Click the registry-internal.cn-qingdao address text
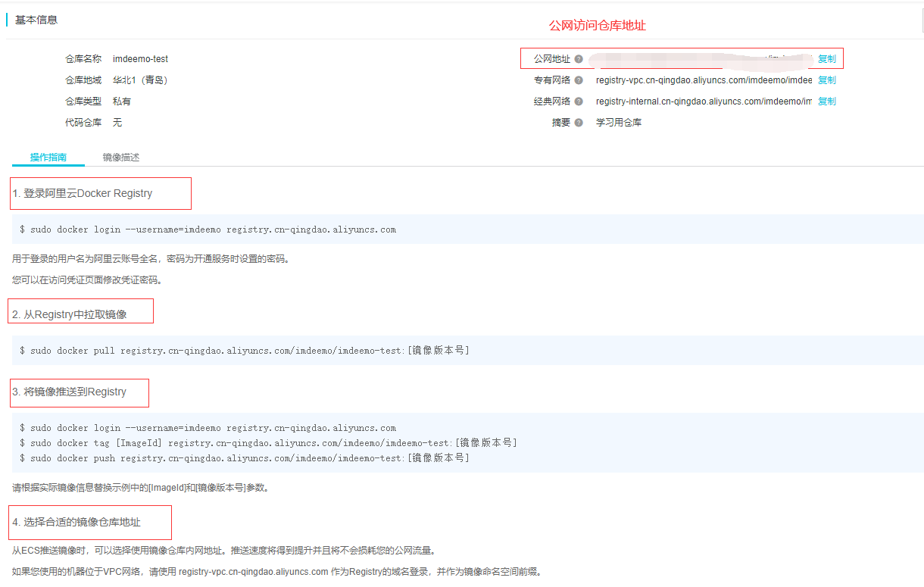 [x=704, y=101]
